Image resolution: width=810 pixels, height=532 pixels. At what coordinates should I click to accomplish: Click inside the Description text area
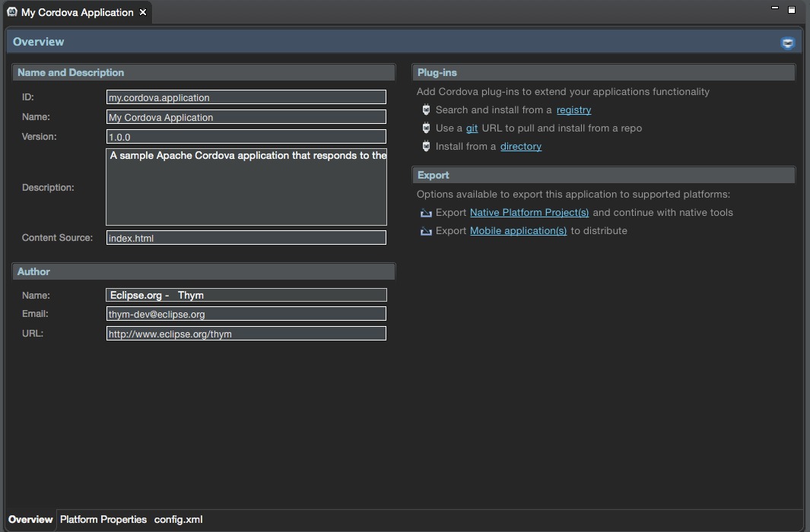pos(246,187)
